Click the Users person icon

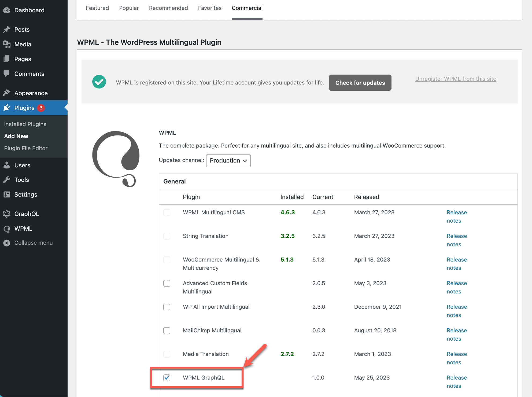[x=7, y=165]
